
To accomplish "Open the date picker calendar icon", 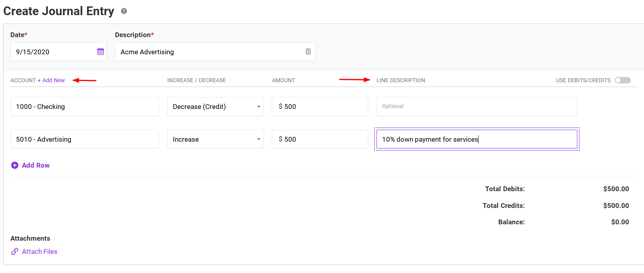I will click(x=101, y=51).
